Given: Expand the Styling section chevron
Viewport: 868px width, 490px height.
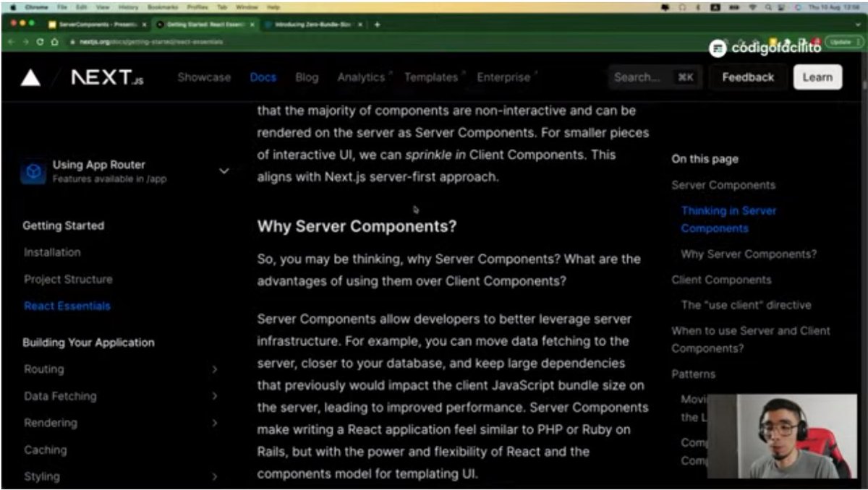Looking at the screenshot, I should [x=214, y=476].
